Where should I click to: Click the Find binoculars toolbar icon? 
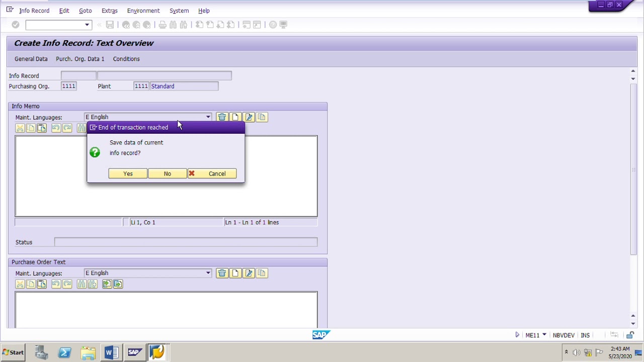[173, 25]
